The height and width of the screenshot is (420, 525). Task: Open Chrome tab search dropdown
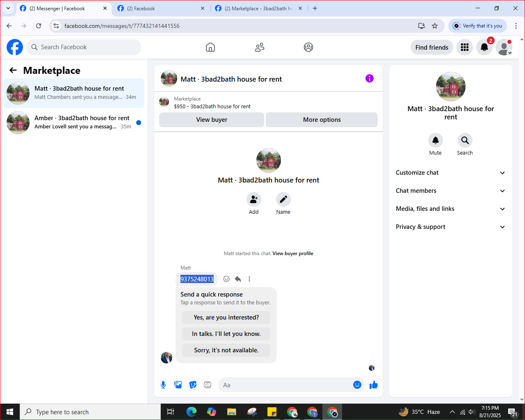8,8
